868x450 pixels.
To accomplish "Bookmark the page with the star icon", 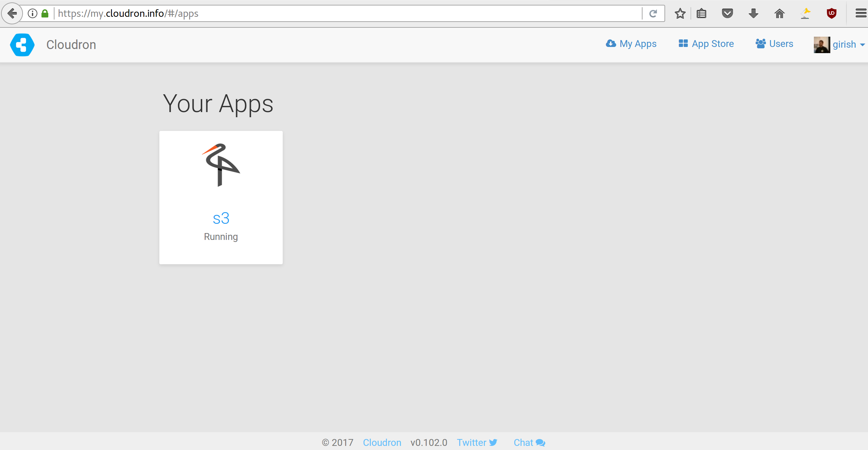I will [680, 13].
